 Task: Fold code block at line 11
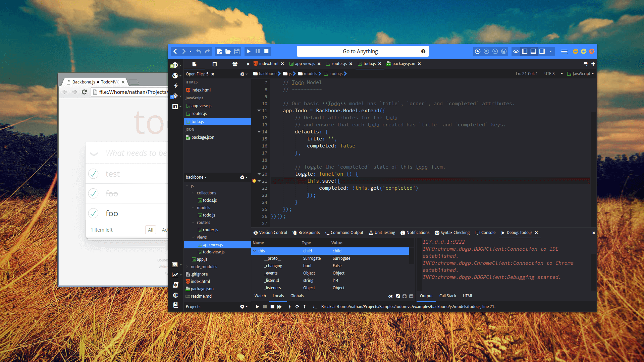point(259,111)
